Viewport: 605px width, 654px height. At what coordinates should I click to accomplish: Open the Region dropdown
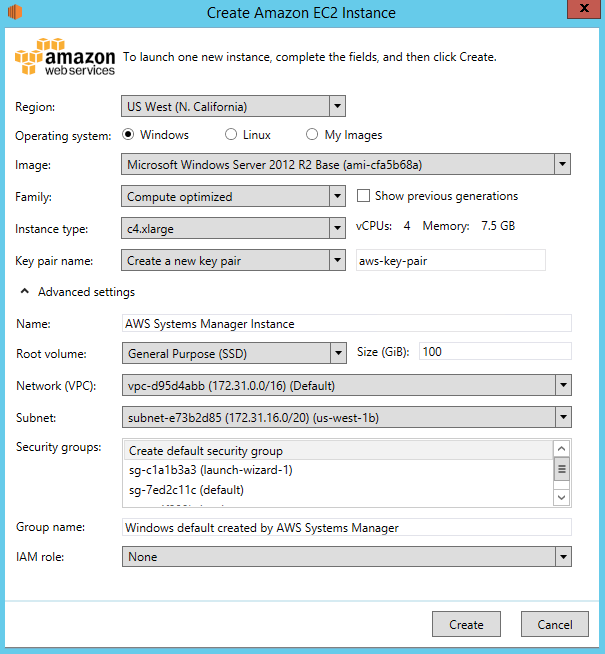pos(336,106)
